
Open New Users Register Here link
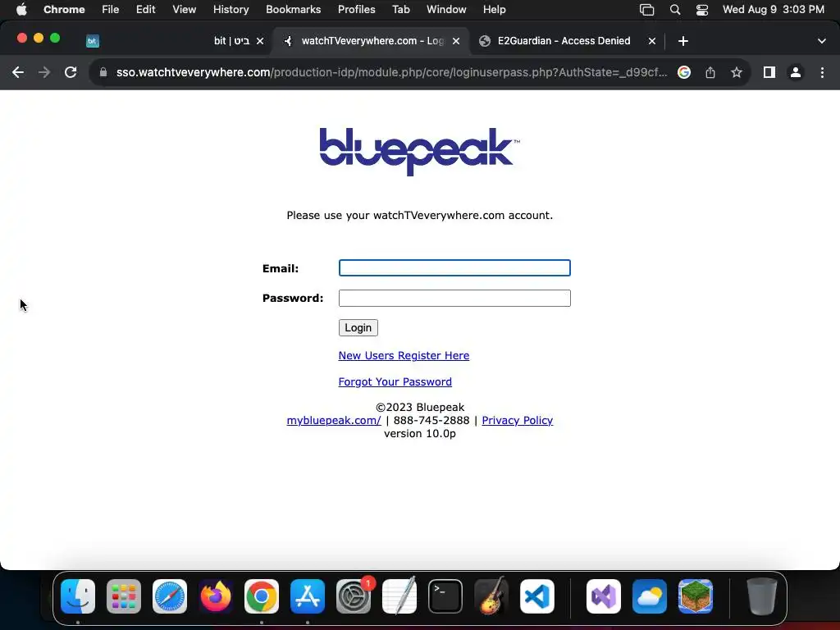404,356
